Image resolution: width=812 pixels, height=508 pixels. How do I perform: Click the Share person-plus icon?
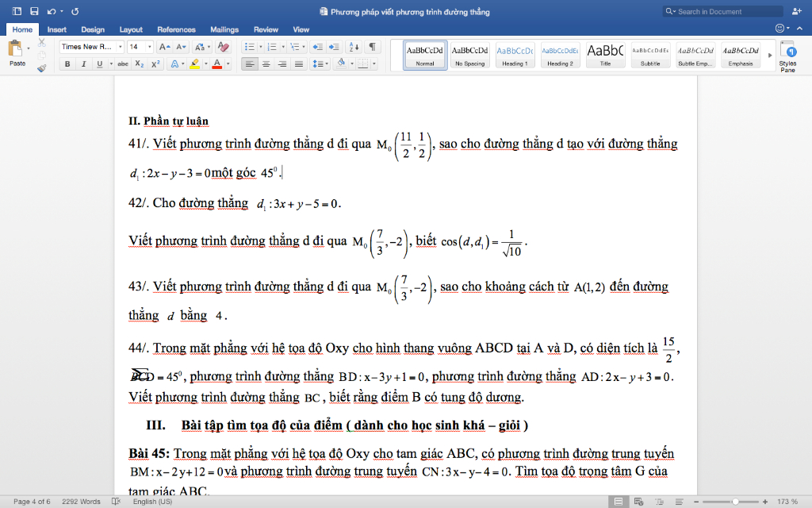point(796,11)
